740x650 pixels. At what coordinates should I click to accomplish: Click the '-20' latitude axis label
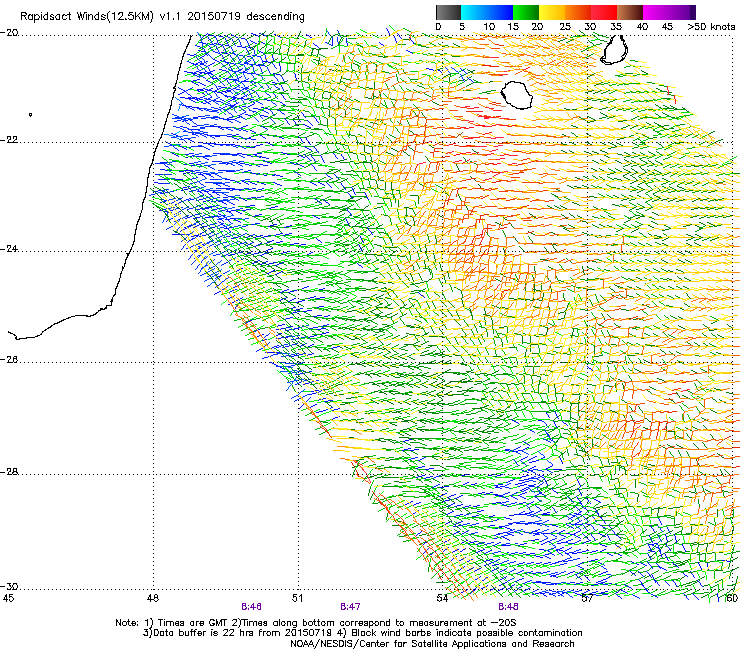tap(9, 33)
